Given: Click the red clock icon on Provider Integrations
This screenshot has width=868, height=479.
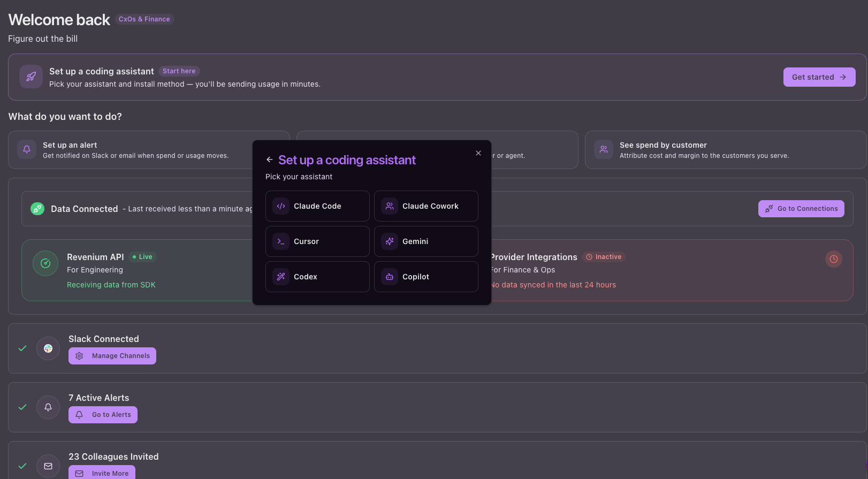Looking at the screenshot, I should pyautogui.click(x=834, y=259).
